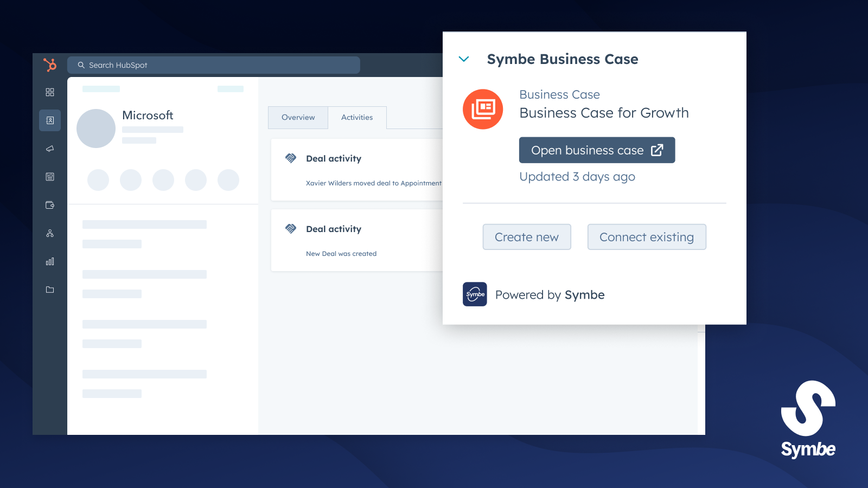Open the Content icon in sidebar
Viewport: 868px width, 488px height.
pyautogui.click(x=49, y=177)
